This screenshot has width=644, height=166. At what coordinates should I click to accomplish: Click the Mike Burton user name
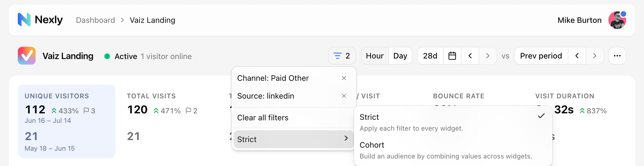point(579,20)
